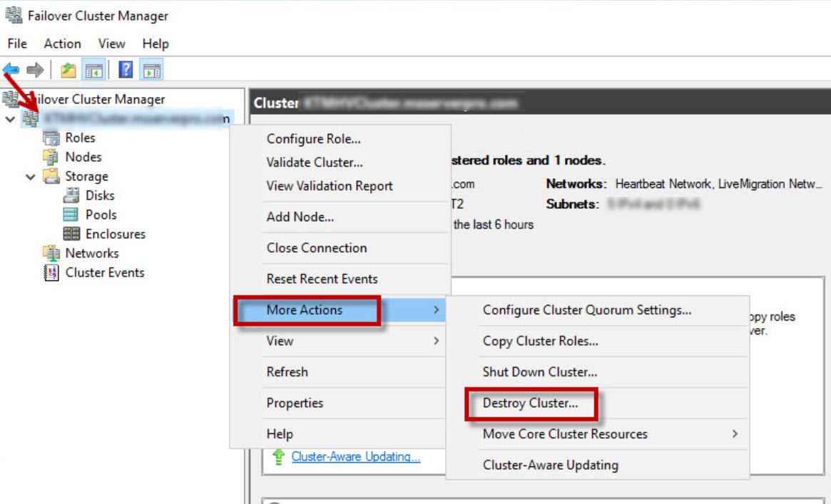
Task: Select Add Node... menu entry
Action: [340, 217]
